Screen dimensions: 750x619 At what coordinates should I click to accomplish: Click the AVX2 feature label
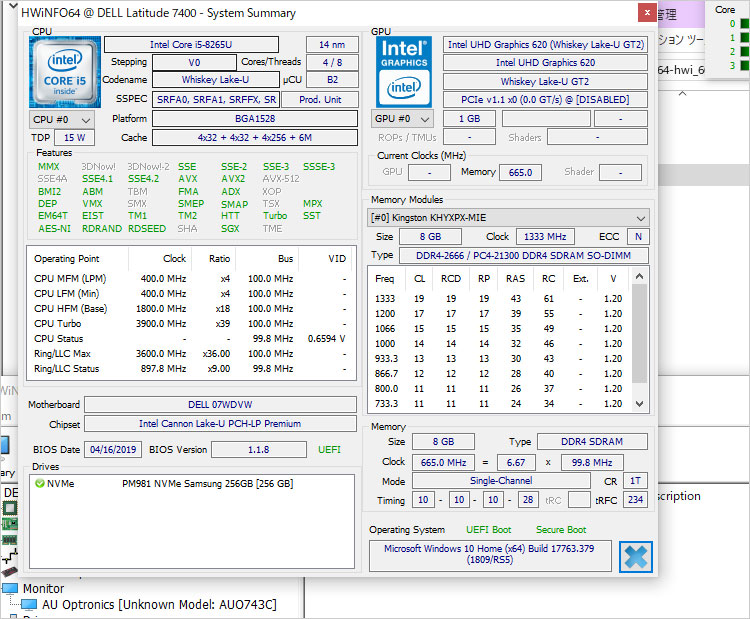point(233,179)
